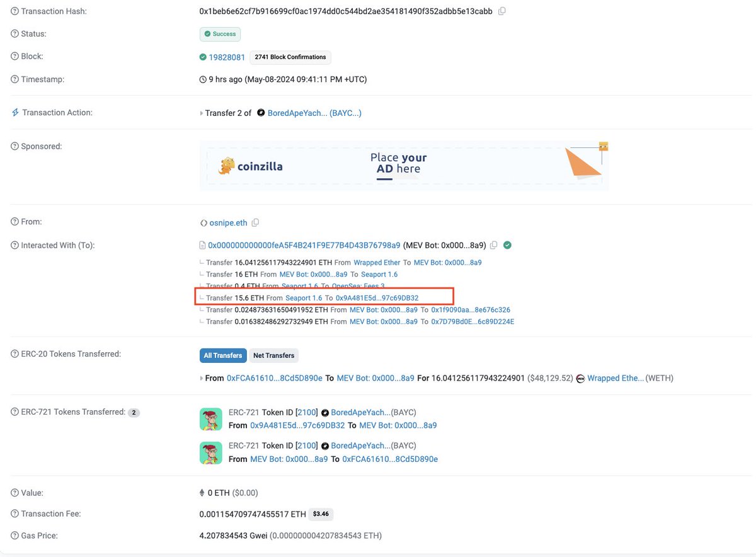Click the 2741 Block Confirmations badge

290,57
